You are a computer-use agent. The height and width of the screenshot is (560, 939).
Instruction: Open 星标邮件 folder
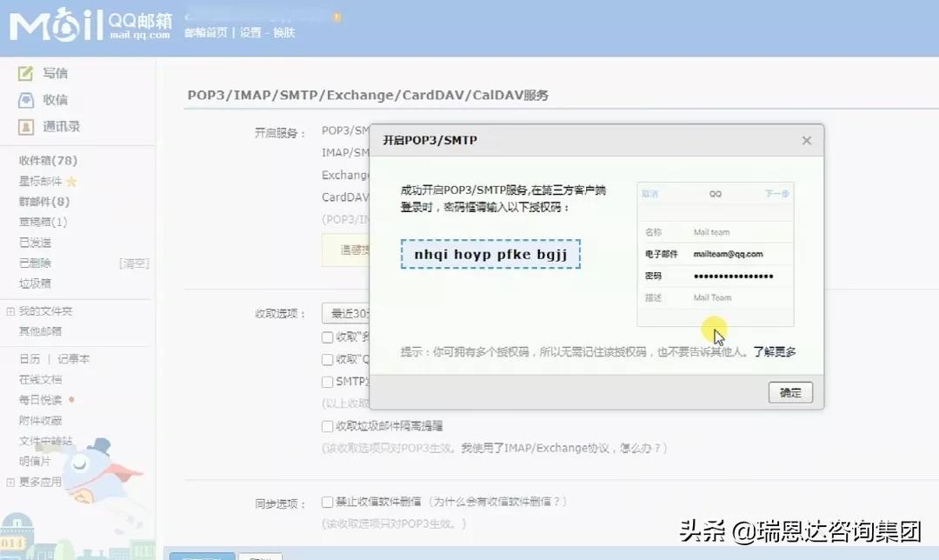(40, 181)
